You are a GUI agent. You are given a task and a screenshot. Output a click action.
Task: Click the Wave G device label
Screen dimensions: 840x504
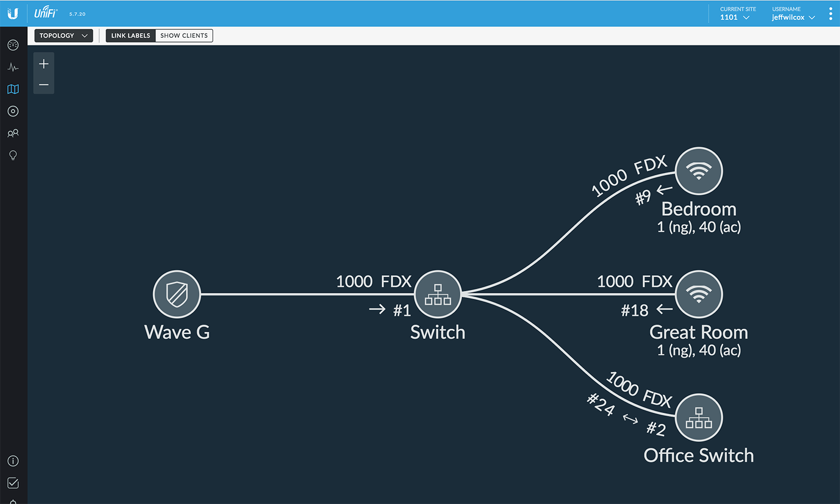pos(177,332)
